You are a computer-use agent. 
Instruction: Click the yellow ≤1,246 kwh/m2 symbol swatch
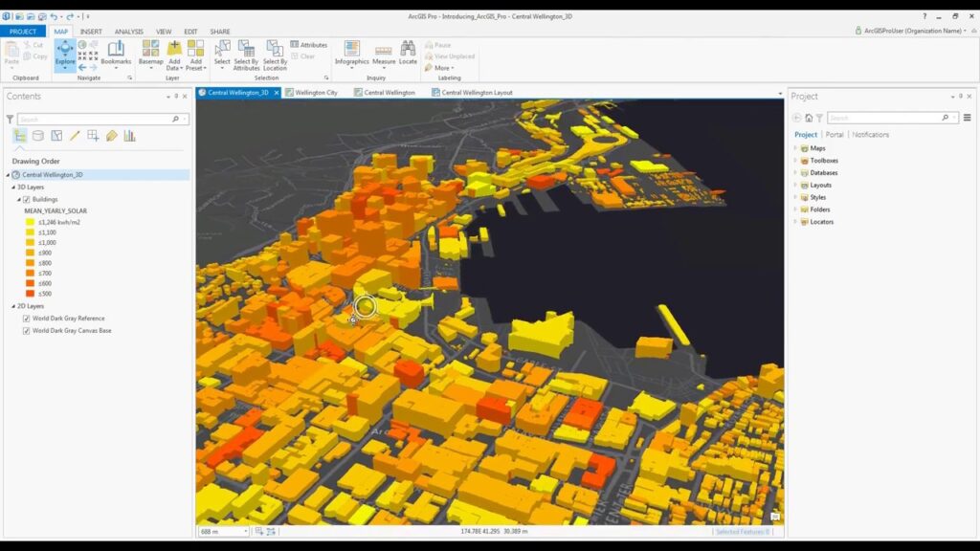point(29,221)
